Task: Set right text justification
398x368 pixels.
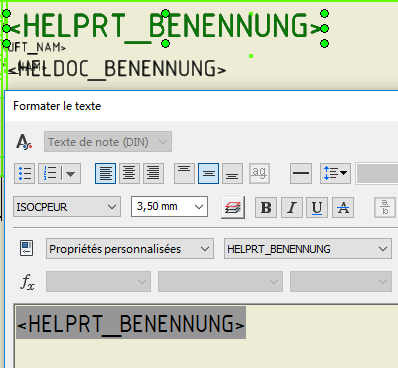Action: point(153,173)
